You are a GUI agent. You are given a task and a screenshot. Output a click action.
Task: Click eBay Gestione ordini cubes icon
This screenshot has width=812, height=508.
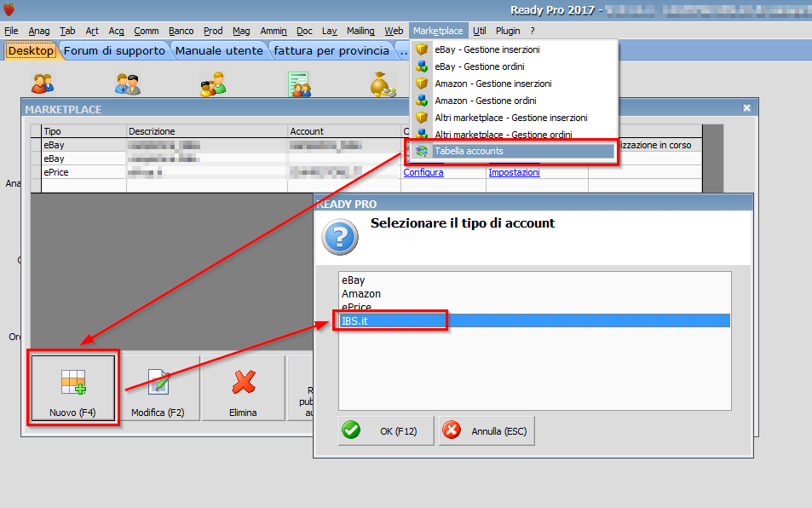click(x=422, y=66)
